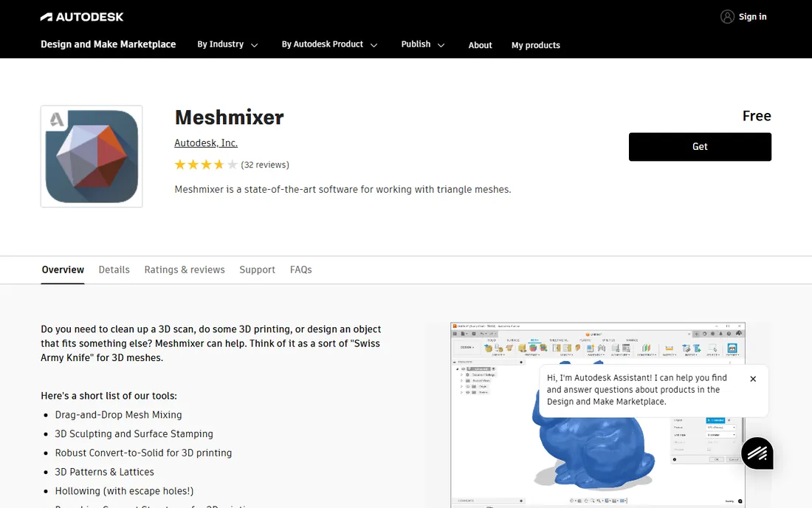Expand the By Autodesk Product menu

pos(329,44)
